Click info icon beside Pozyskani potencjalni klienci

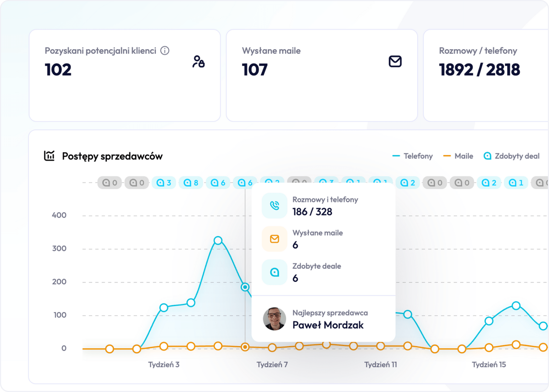pyautogui.click(x=165, y=51)
